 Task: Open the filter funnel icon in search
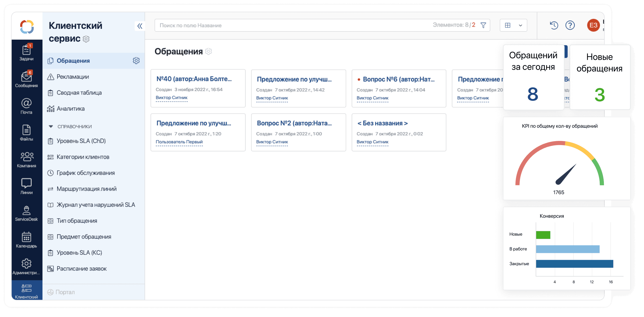click(x=483, y=25)
